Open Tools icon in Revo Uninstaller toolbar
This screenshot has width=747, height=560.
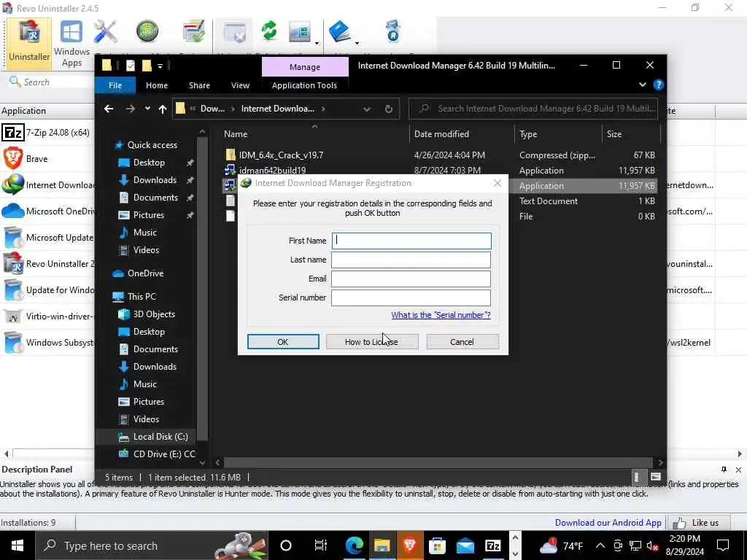105,32
